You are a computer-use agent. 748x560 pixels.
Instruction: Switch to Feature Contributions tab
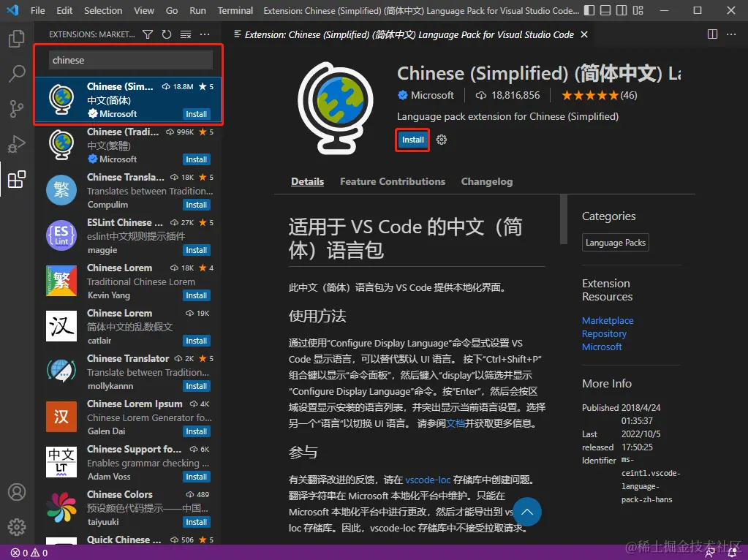point(393,182)
